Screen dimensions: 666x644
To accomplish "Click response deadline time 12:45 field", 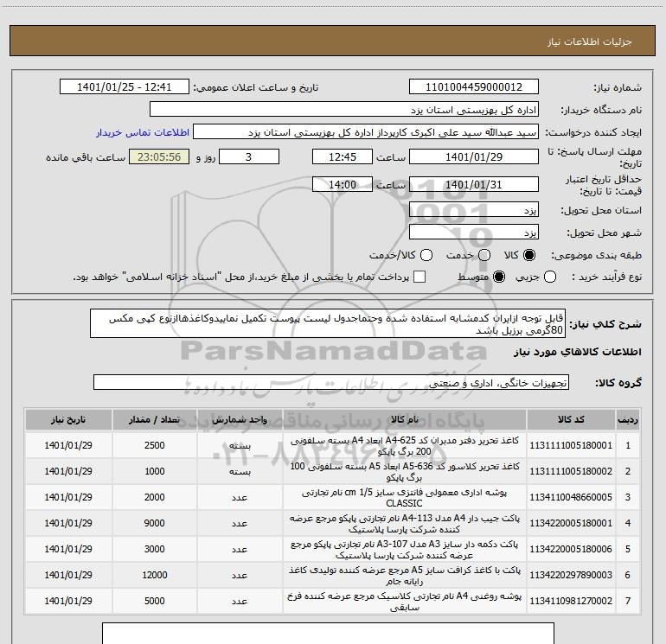I will (343, 156).
